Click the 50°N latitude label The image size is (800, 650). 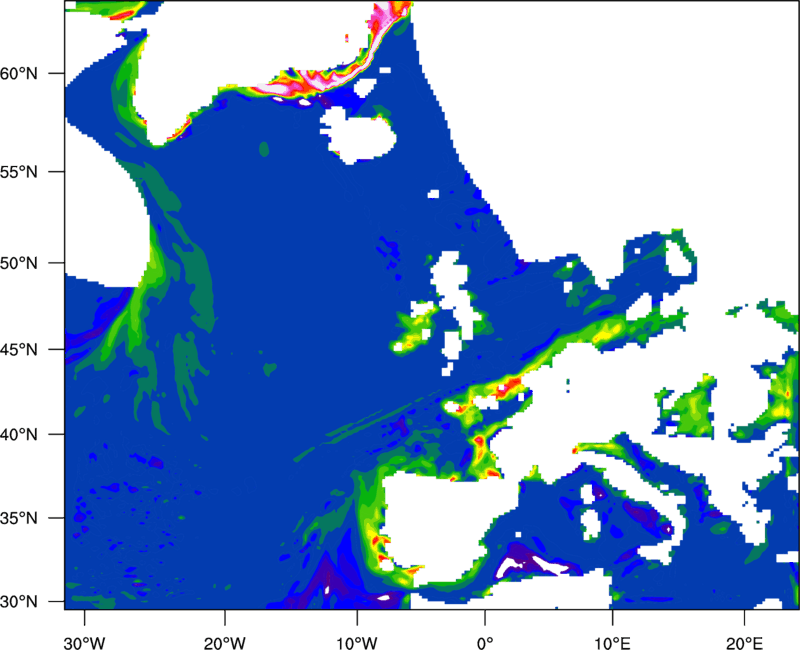19,263
